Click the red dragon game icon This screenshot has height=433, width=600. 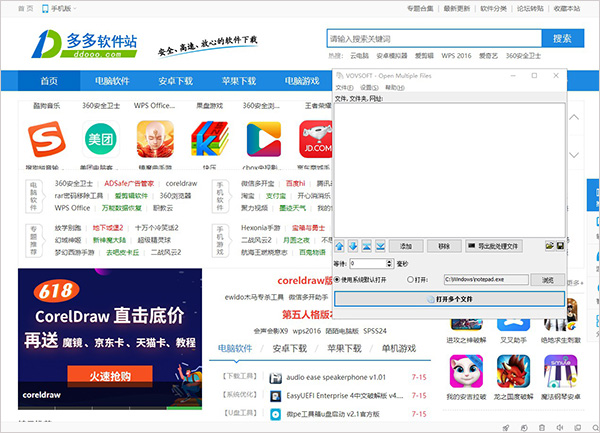click(x=513, y=371)
